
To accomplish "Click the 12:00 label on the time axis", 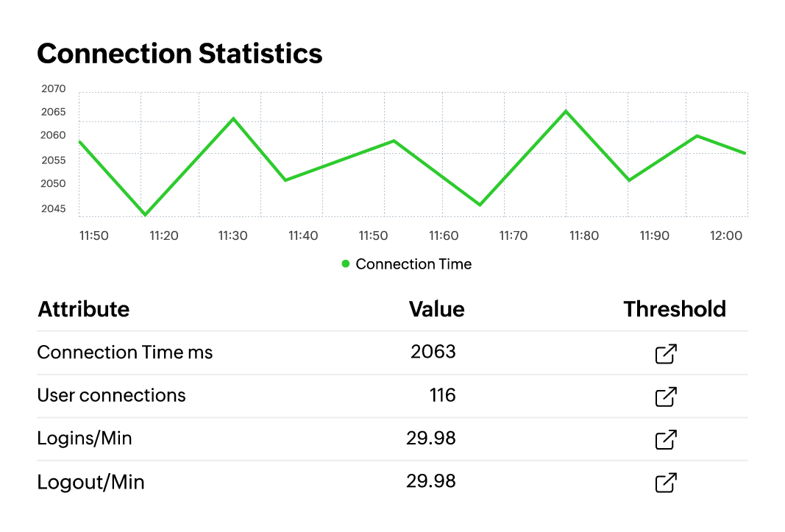I will tap(726, 235).
